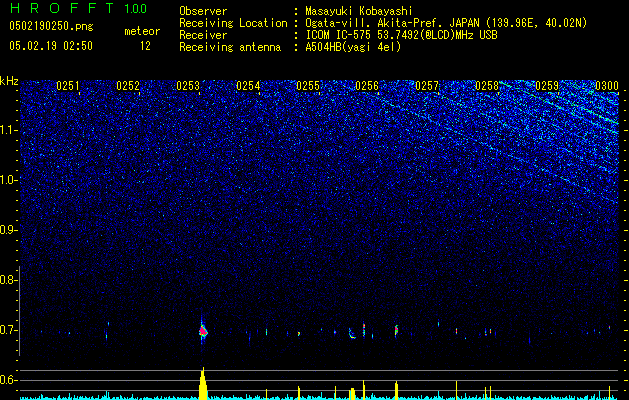Viewport: 629px width, 400px height.
Task: Click frequency axis value 0.7
Action: [8, 330]
